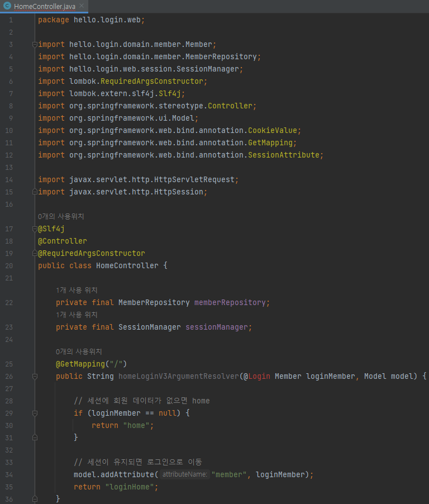Click SessionAttribute in the line 12 import
Screen dimensions: 429x504
[x=284, y=155]
